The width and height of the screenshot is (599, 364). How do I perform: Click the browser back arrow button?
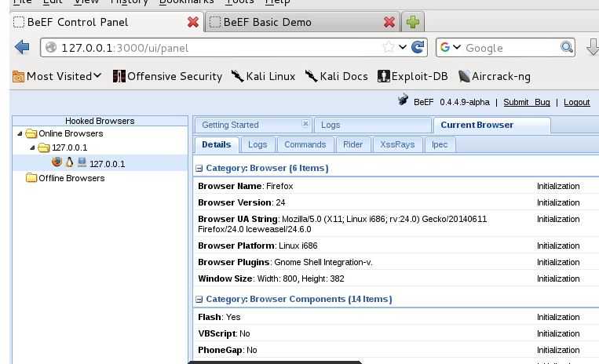[22, 47]
